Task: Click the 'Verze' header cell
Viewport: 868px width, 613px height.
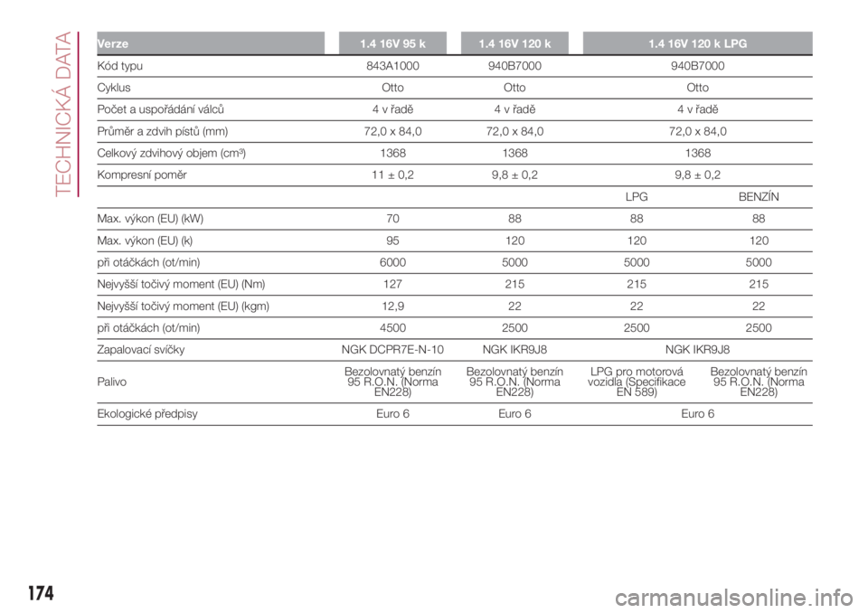Action: pyautogui.click(x=211, y=43)
